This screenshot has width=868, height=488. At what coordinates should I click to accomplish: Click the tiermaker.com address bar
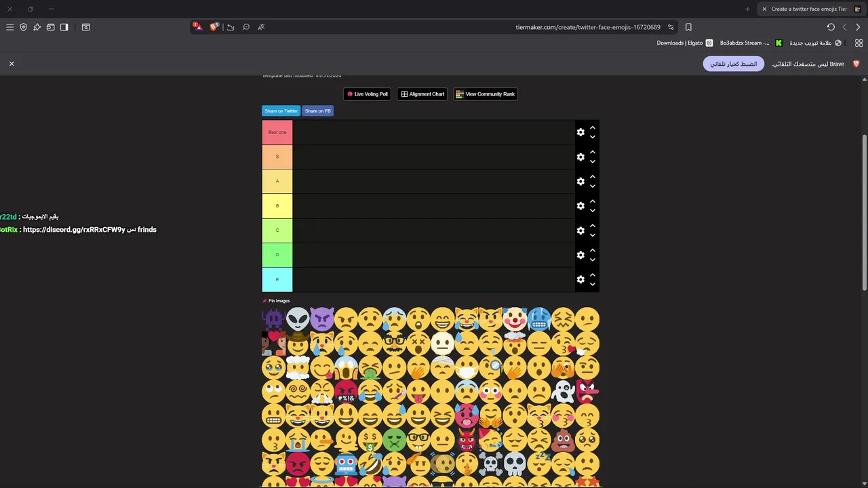pos(587,27)
